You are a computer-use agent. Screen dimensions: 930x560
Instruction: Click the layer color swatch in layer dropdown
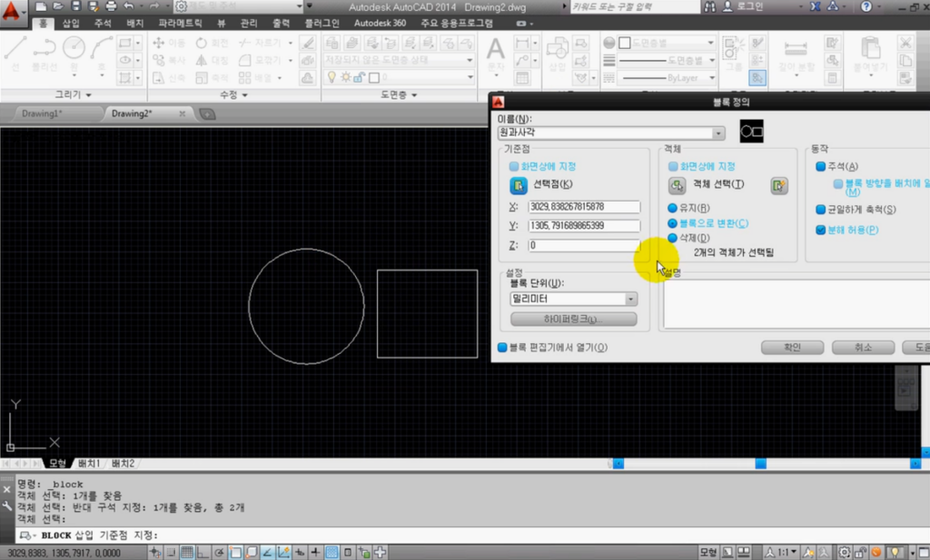(x=374, y=78)
